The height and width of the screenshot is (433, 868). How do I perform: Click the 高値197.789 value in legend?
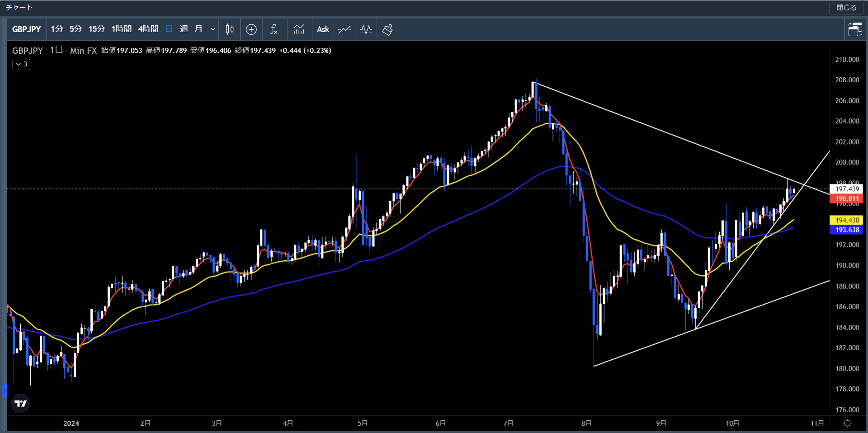(x=166, y=51)
